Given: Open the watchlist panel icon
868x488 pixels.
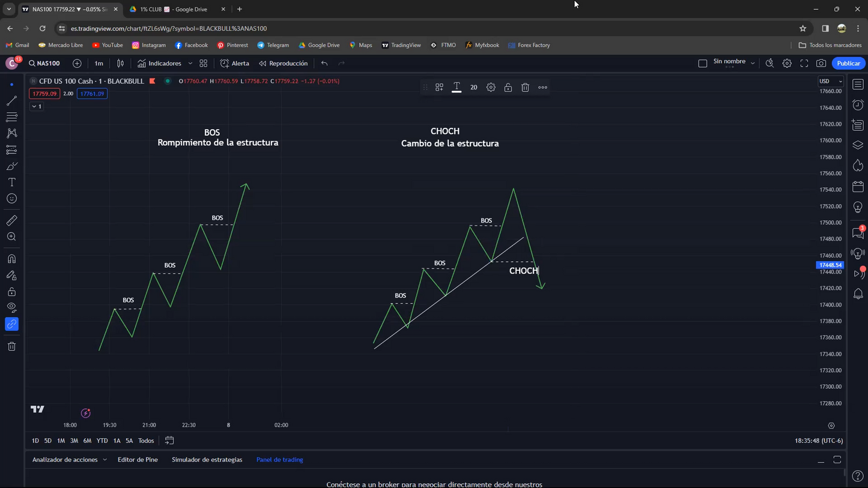Looking at the screenshot, I should [x=858, y=85].
